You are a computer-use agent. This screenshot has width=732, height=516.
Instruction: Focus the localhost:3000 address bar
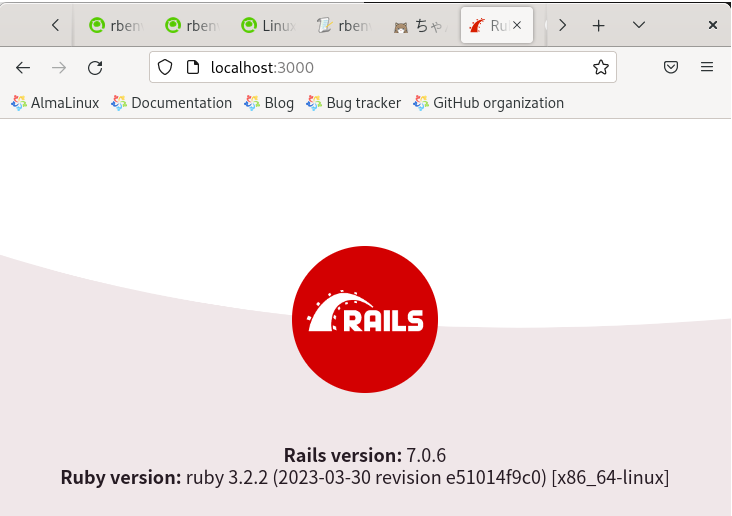click(383, 67)
